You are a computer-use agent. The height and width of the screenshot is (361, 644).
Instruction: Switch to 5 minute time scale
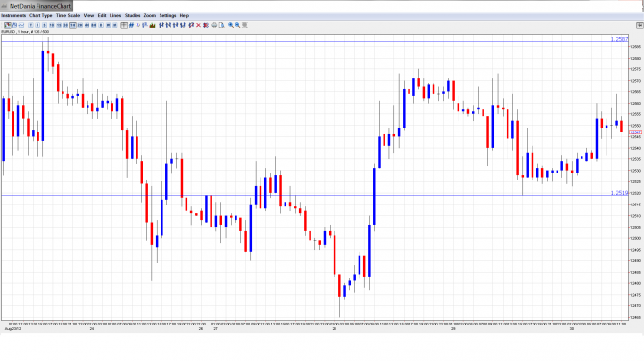tap(45, 25)
